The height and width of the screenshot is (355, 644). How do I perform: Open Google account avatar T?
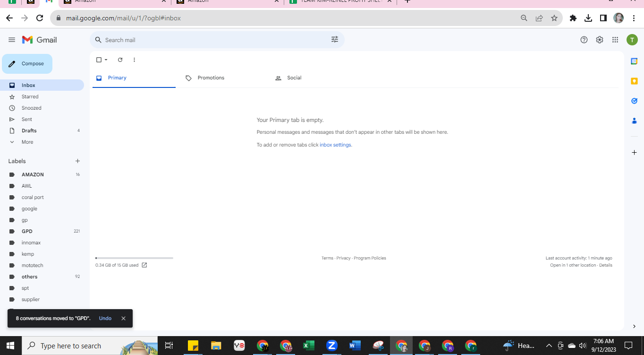click(x=632, y=40)
